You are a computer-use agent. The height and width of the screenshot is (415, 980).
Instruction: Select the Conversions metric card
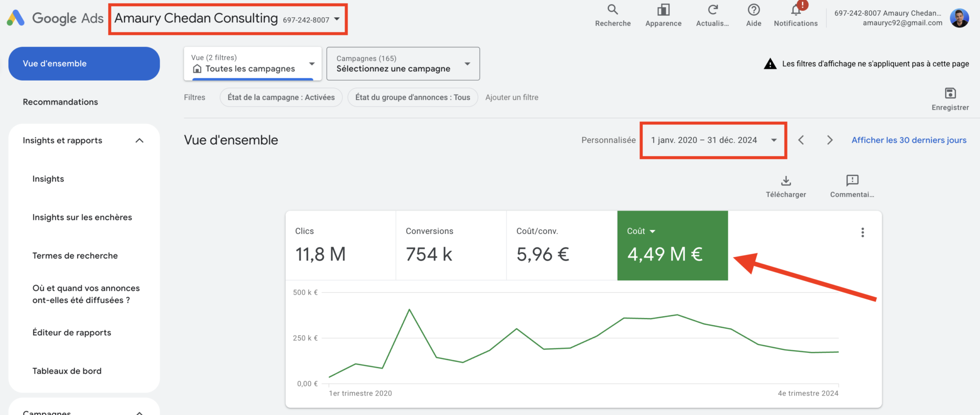[x=451, y=246]
